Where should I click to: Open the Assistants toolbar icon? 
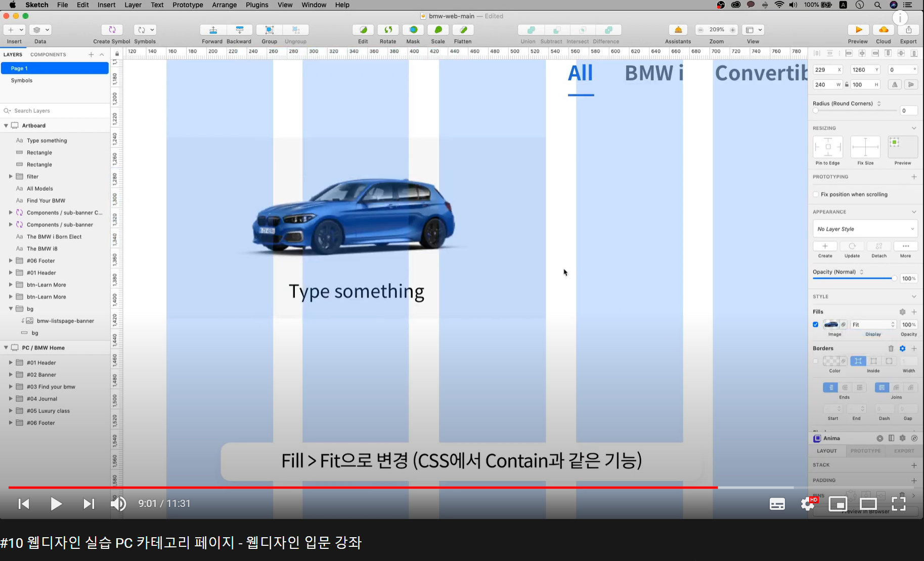[678, 30]
